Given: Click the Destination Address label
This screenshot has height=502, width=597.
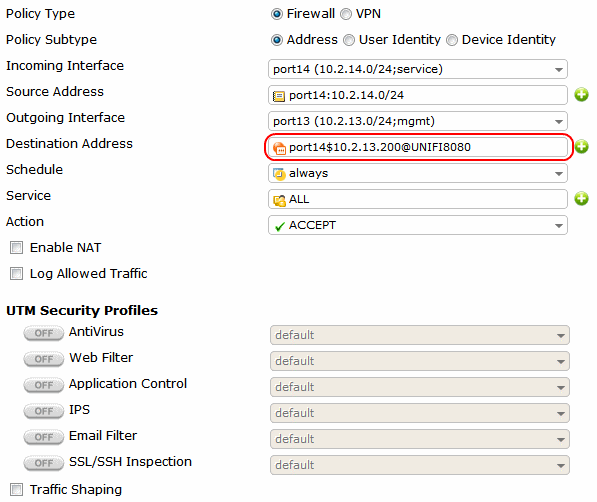Looking at the screenshot, I should tap(69, 144).
